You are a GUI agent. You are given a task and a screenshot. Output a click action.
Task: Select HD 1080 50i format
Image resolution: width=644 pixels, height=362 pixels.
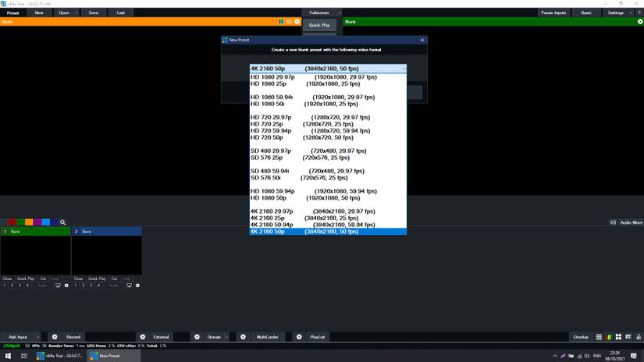(x=328, y=104)
